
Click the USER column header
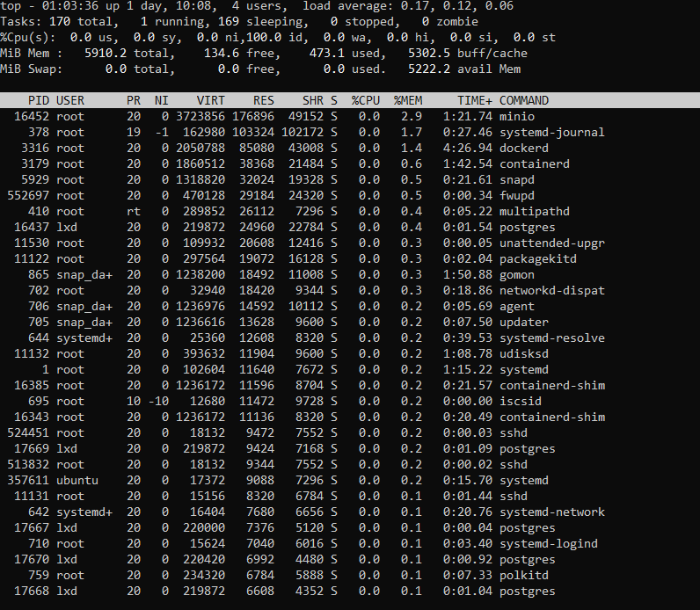(x=70, y=100)
